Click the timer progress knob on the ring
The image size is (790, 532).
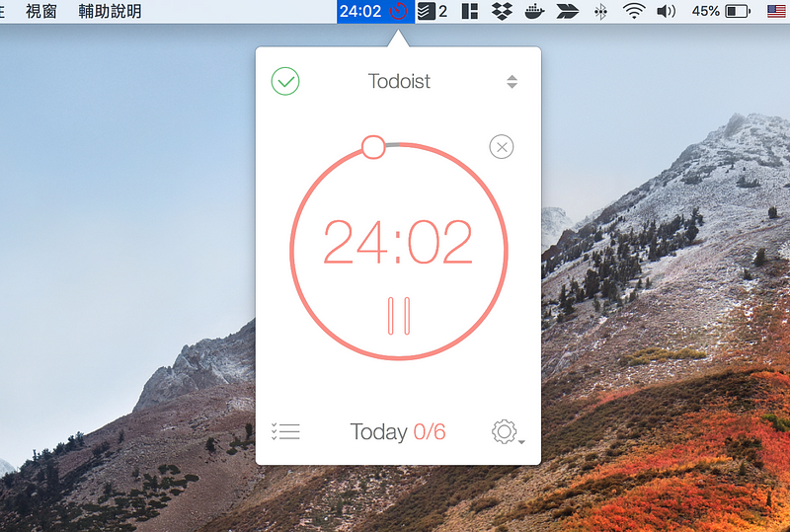pos(373,147)
